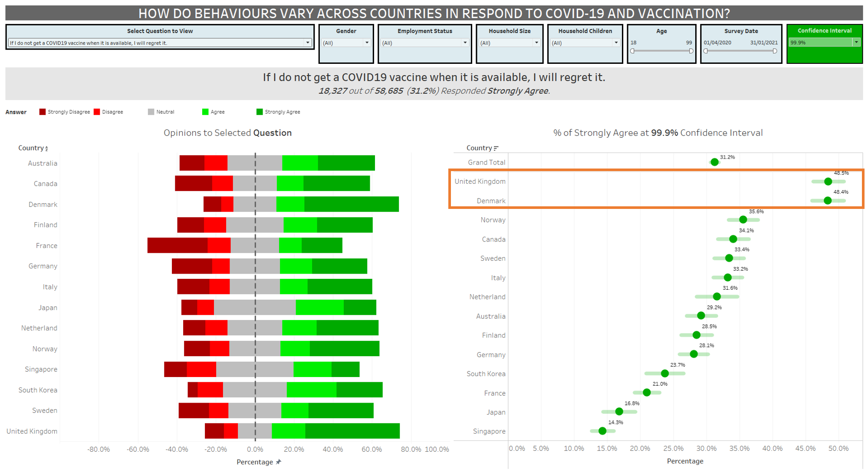Click the Agree light green legend swatch
The height and width of the screenshot is (473, 868).
click(x=205, y=112)
